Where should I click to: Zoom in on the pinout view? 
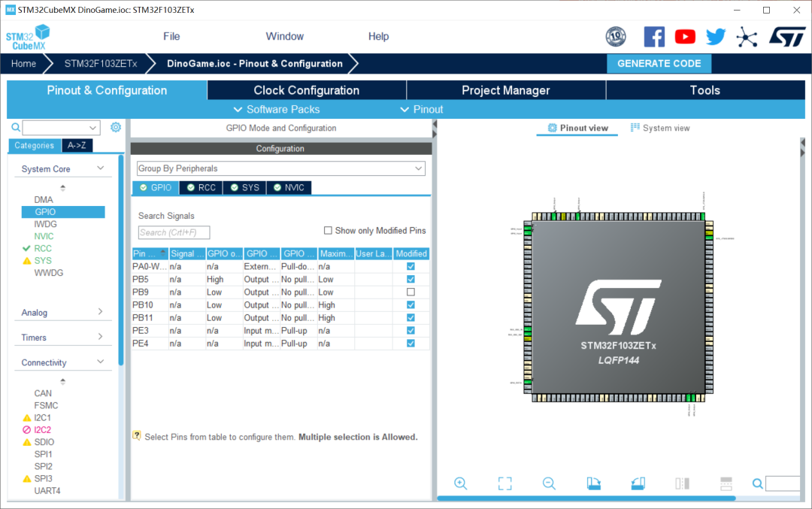click(x=460, y=483)
